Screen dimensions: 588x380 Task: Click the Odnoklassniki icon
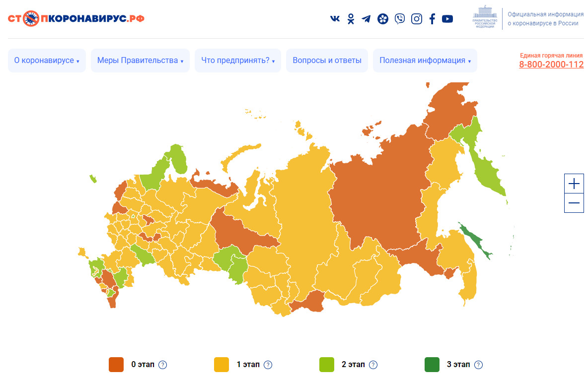pos(351,19)
